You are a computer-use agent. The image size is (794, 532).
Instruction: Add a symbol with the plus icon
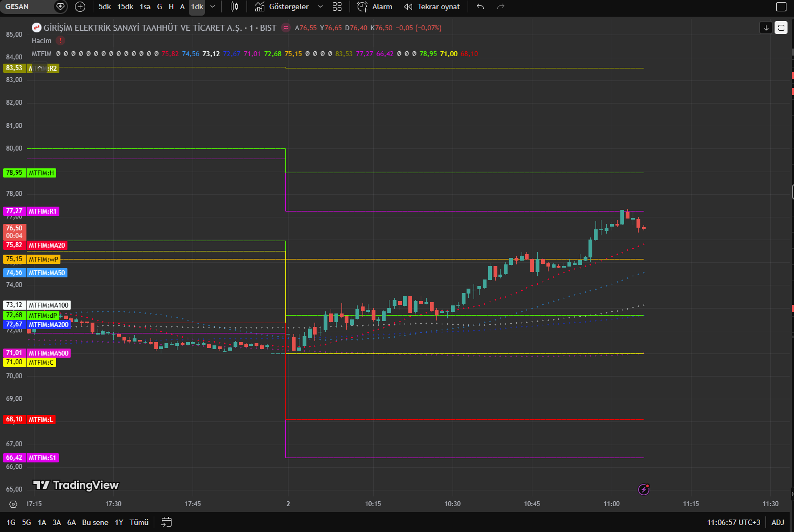pos(80,7)
